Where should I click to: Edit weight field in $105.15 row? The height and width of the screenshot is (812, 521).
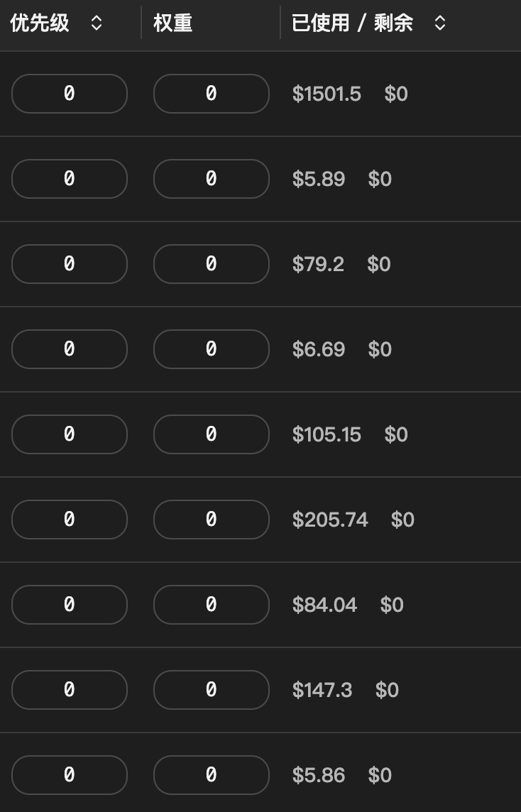212,434
